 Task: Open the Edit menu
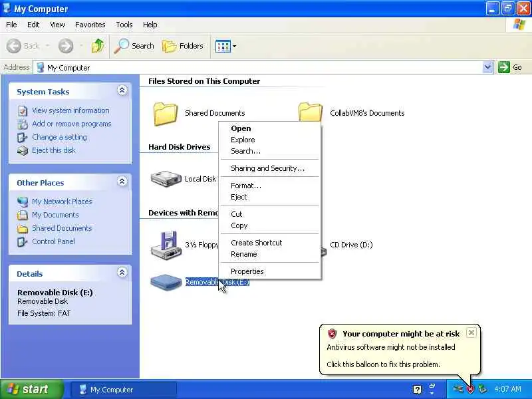pyautogui.click(x=33, y=25)
